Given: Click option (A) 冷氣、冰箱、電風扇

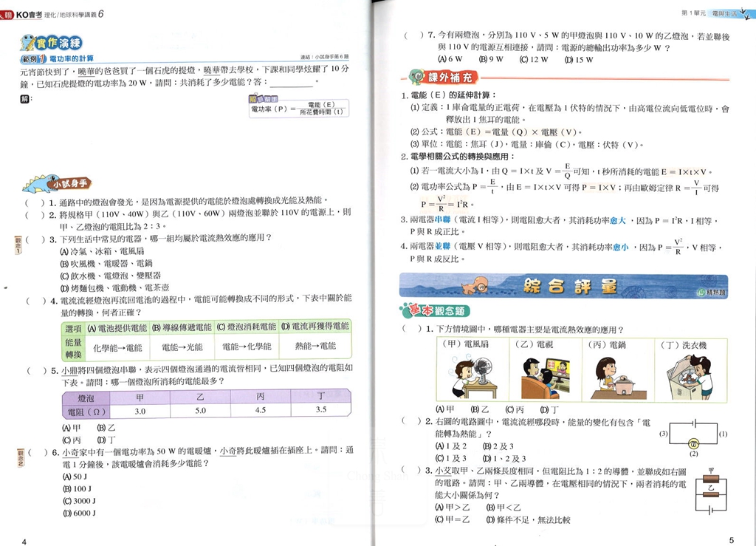Looking at the screenshot, I should click(102, 251).
